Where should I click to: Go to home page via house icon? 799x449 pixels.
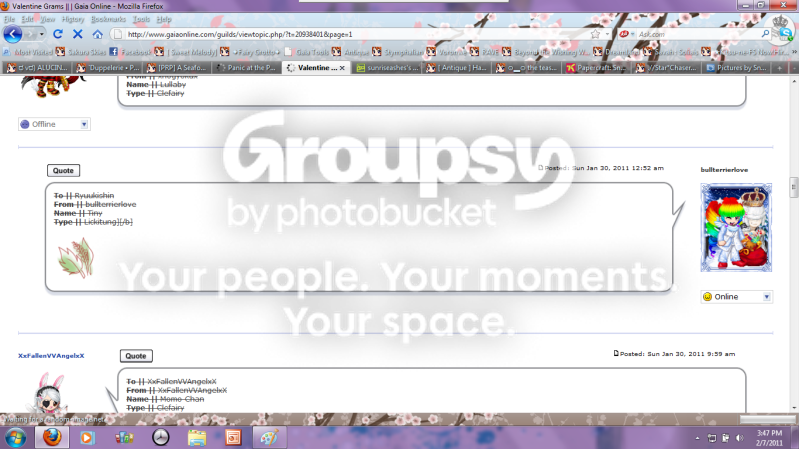pos(97,34)
